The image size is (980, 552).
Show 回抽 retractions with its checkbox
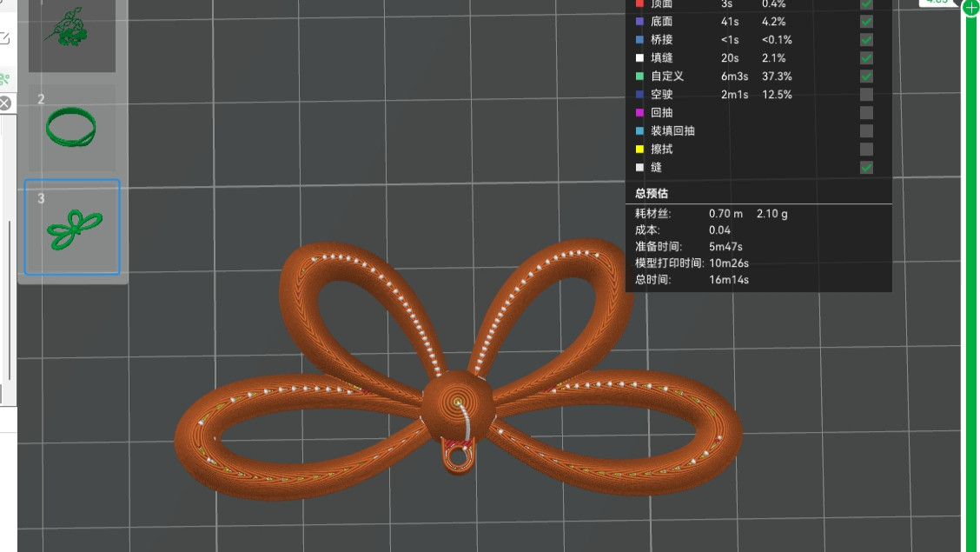[x=866, y=113]
